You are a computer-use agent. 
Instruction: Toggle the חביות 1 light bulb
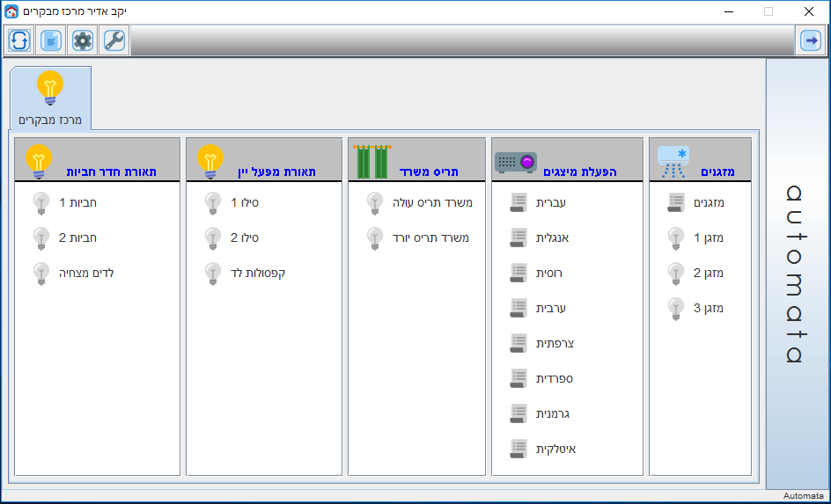[40, 203]
